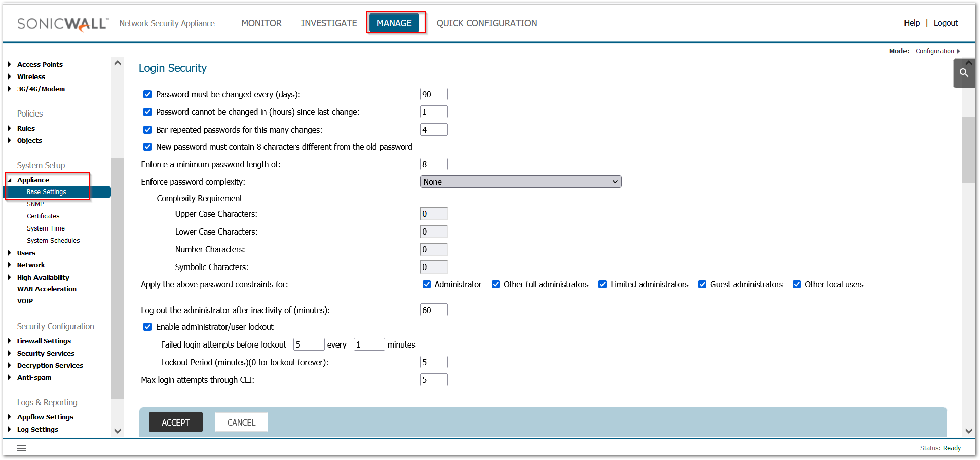
Task: Open System Time under Appliance
Action: 46,228
